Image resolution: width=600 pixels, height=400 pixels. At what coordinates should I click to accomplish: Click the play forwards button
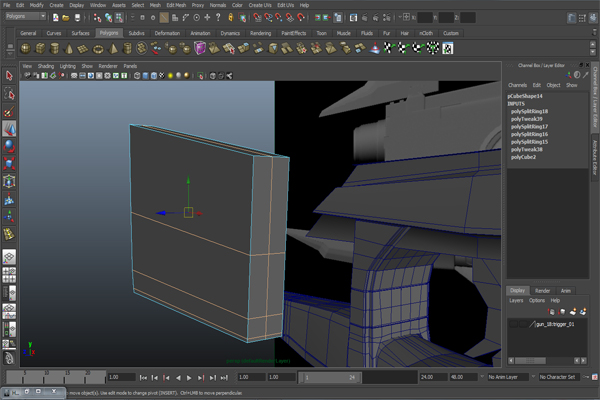[x=189, y=378]
